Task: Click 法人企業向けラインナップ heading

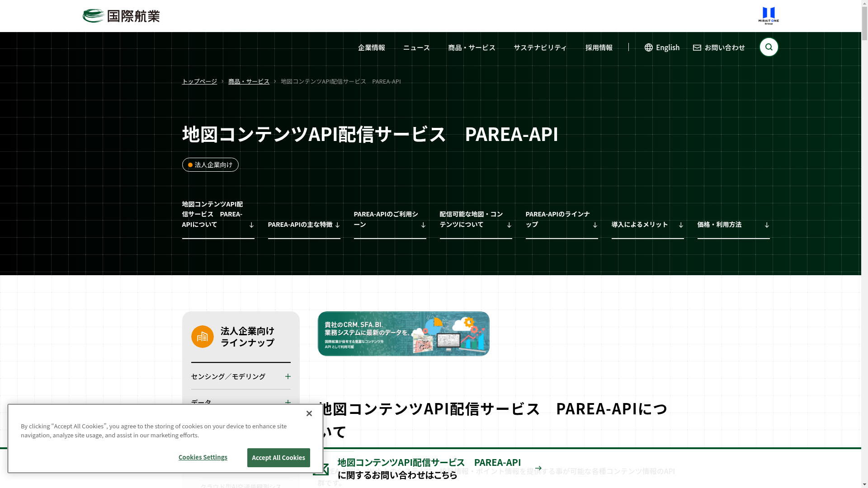Action: [x=247, y=337]
